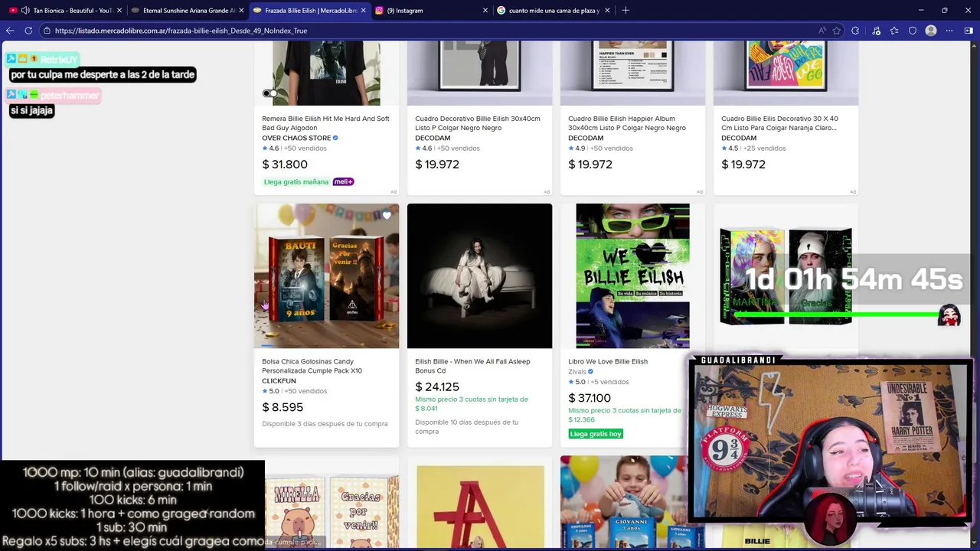Close the Eternal Sunshine Ariana Grande tab

click(242, 11)
